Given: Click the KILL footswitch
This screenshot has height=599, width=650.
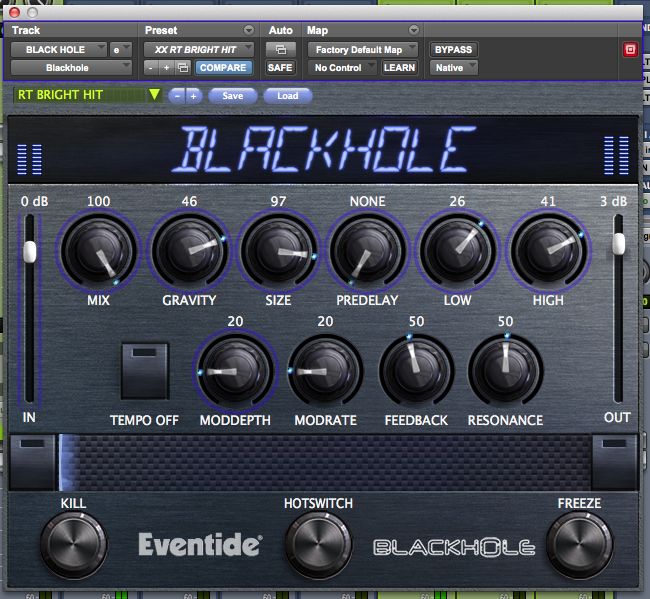Looking at the screenshot, I should (x=73, y=545).
